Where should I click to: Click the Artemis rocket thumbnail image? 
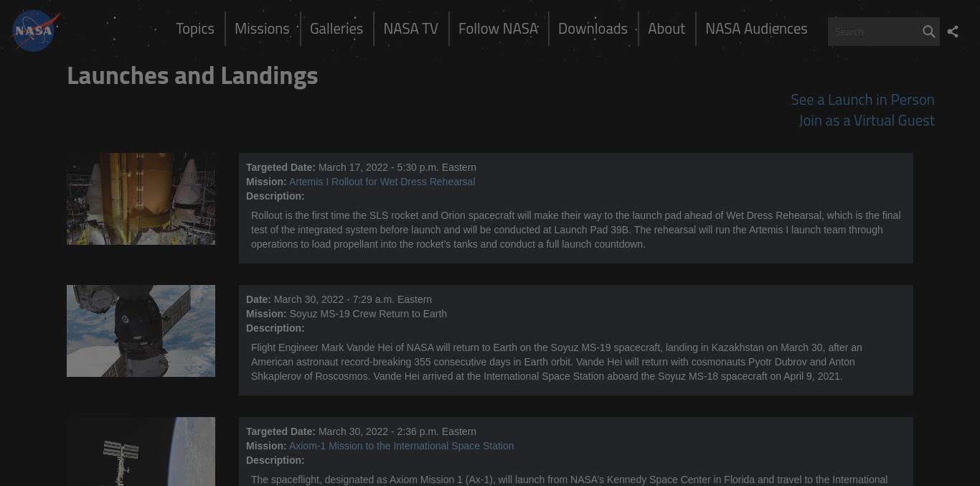tap(141, 199)
